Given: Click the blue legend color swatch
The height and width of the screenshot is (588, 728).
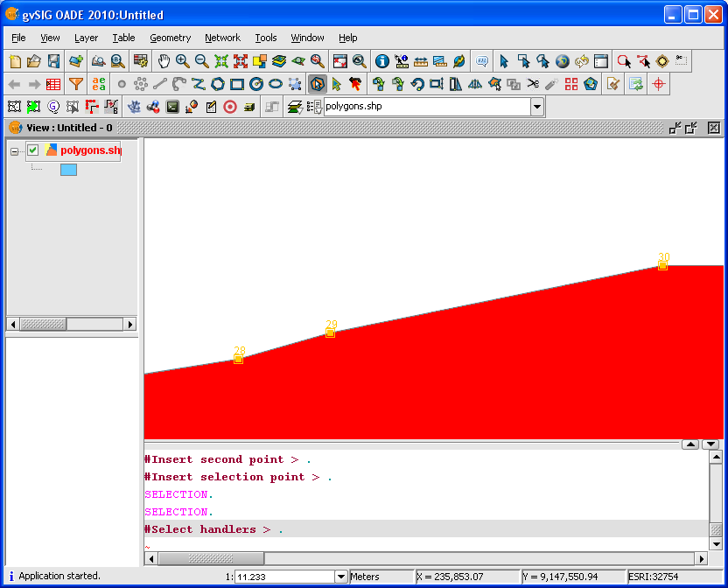Looking at the screenshot, I should coord(69,169).
